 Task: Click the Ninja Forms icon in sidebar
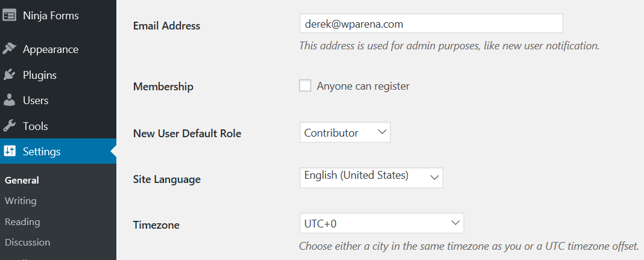tap(10, 16)
